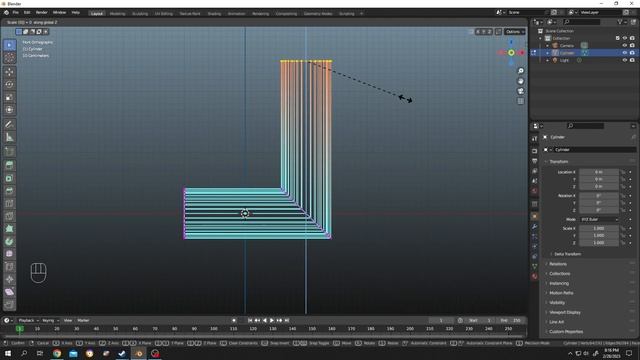Play the animation forward
Viewport: 640px width, 360px height.
272,320
